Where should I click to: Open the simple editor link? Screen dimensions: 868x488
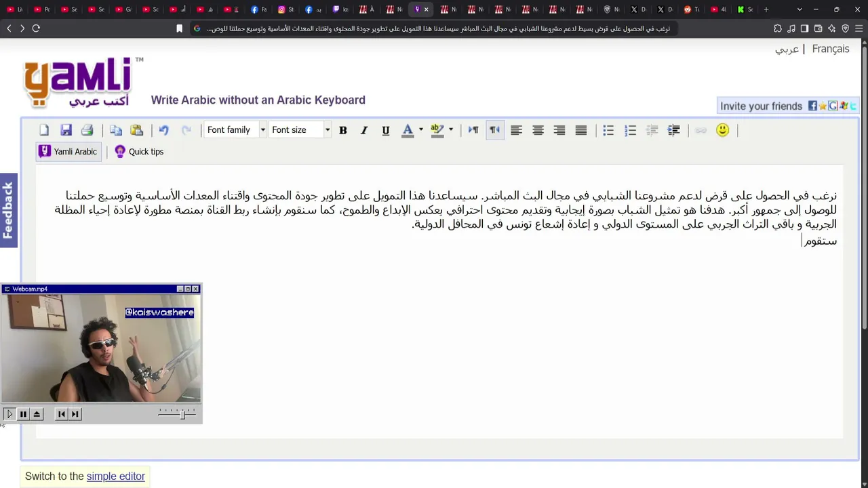[115, 476]
